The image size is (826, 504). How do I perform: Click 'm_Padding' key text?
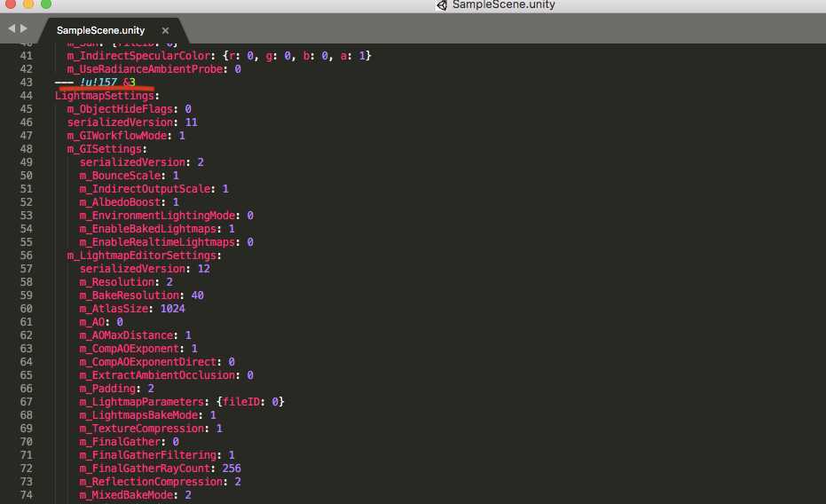(x=107, y=389)
